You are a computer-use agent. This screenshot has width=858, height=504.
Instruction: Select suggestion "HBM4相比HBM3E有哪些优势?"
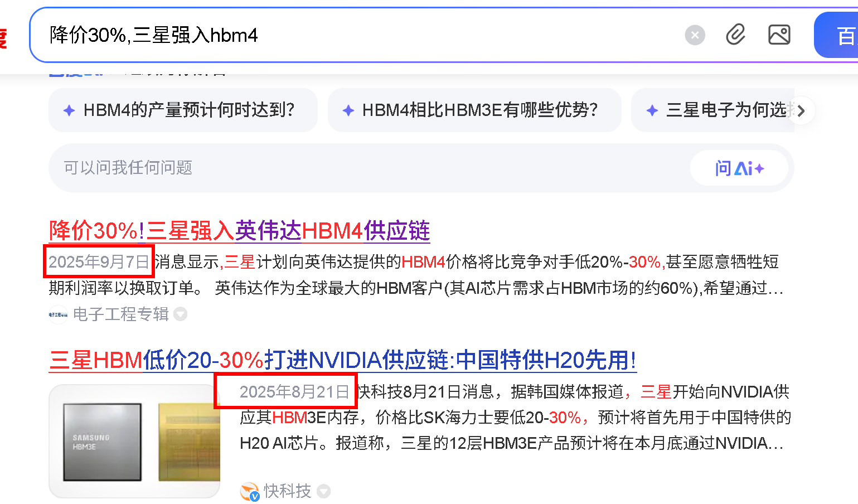pyautogui.click(x=474, y=110)
